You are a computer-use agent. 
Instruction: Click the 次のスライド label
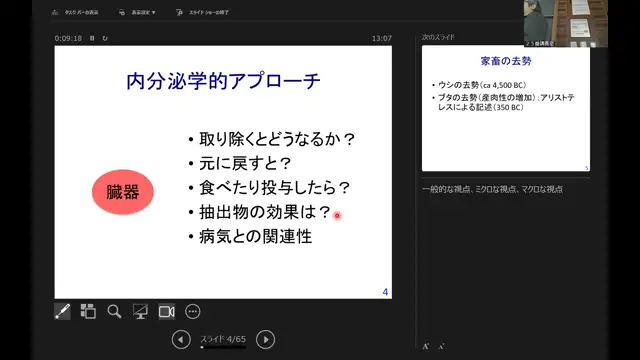438,37
